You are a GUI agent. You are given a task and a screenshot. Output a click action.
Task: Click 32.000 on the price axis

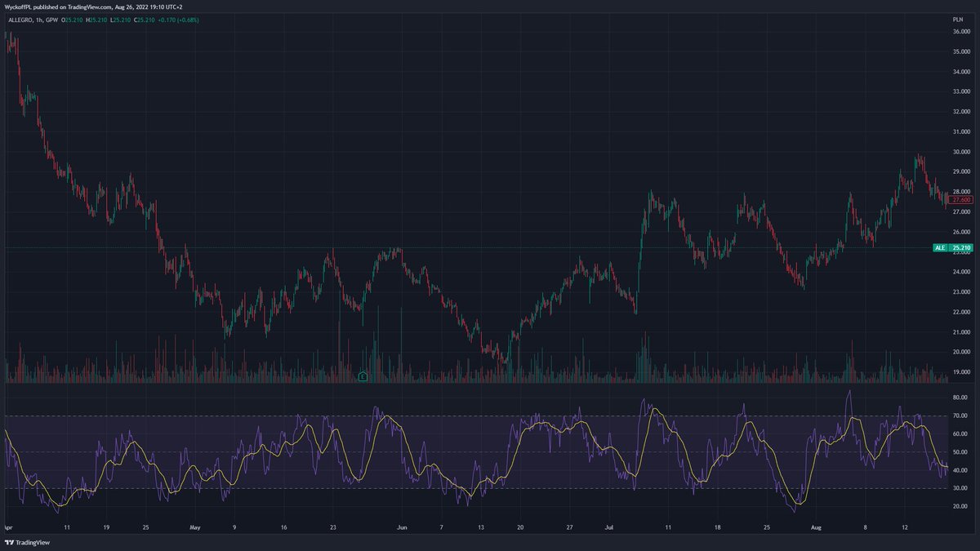960,112
